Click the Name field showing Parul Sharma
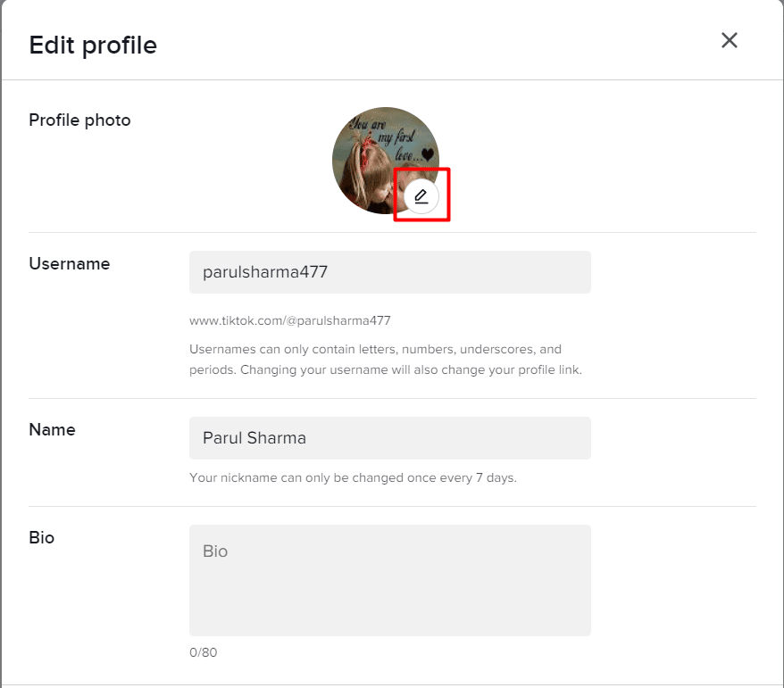Viewport: 784px width, 688px height. click(389, 438)
